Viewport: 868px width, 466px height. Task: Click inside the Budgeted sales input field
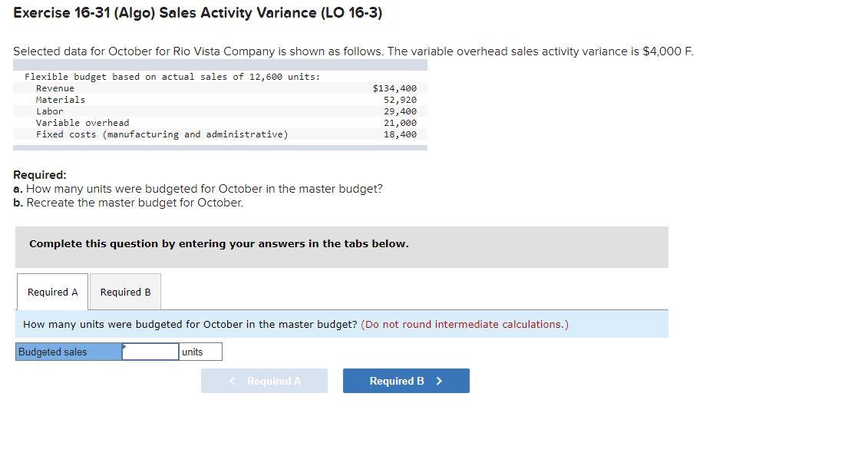point(150,351)
